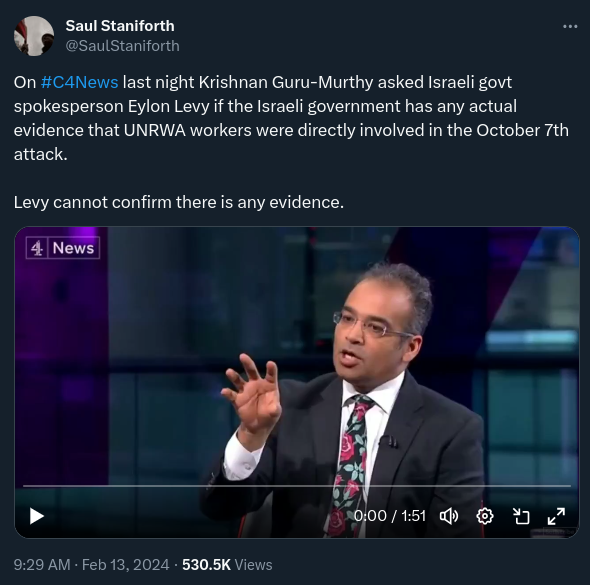This screenshot has height=585, width=590.
Task: Click the Feb 13, 2024 date
Action: (125, 565)
